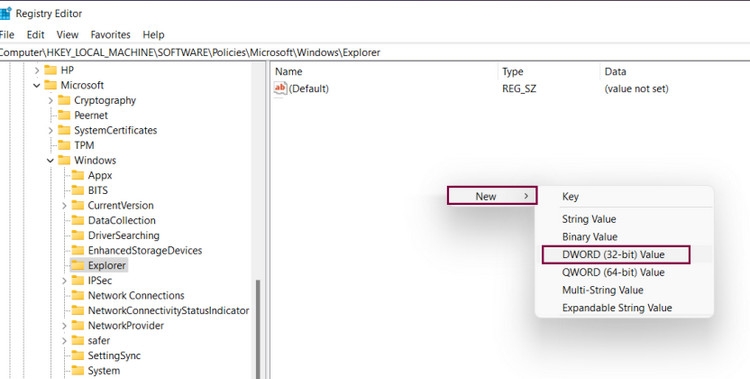The image size is (750, 379).
Task: Click the Network Connections folder icon
Action: pyautogui.click(x=77, y=296)
